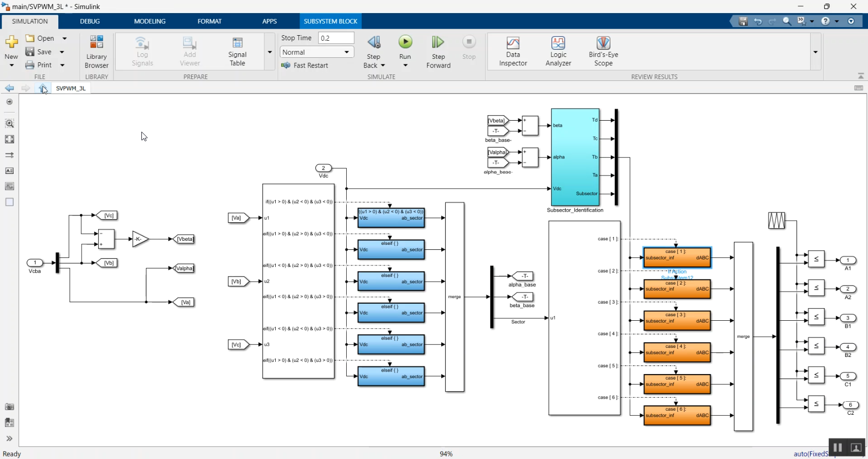Click the Up to Parent arrow icon

pyautogui.click(x=43, y=88)
